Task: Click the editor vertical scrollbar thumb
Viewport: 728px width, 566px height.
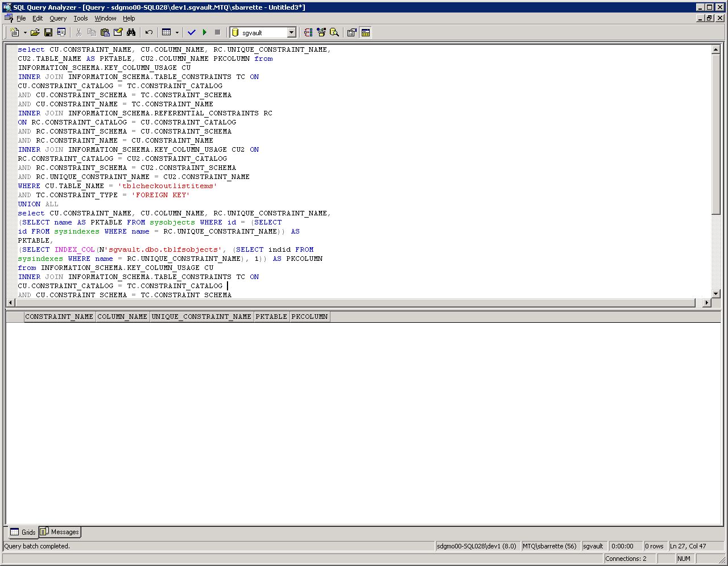Action: coord(716,134)
